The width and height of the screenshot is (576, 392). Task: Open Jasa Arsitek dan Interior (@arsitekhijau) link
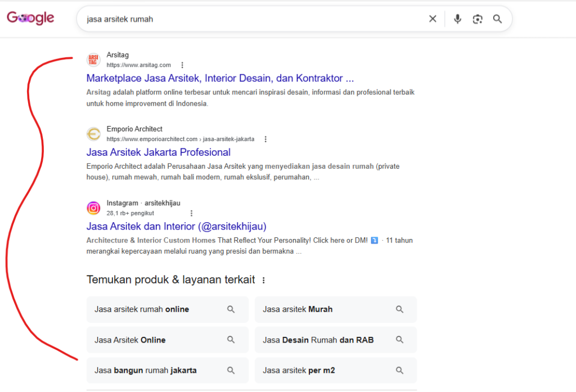tap(176, 226)
